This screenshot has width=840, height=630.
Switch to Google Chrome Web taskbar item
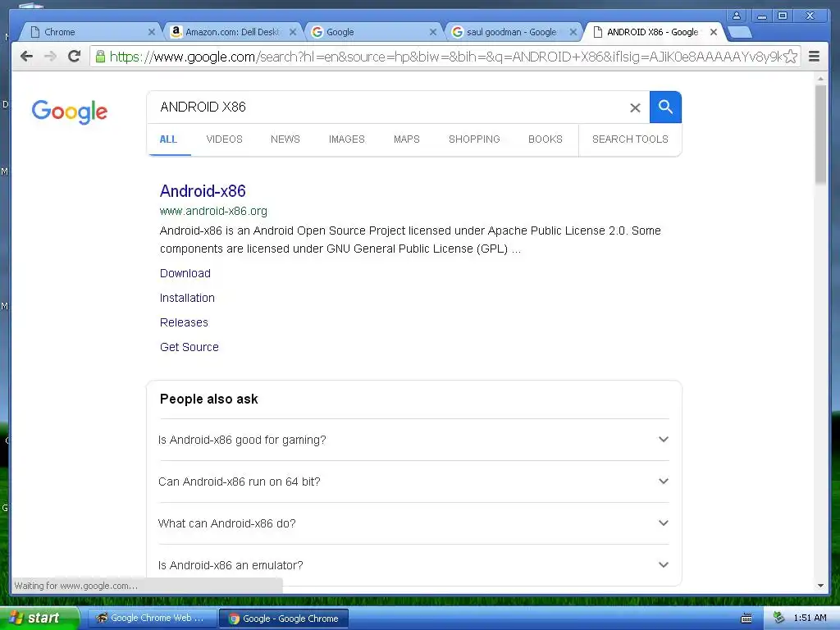[x=151, y=619]
